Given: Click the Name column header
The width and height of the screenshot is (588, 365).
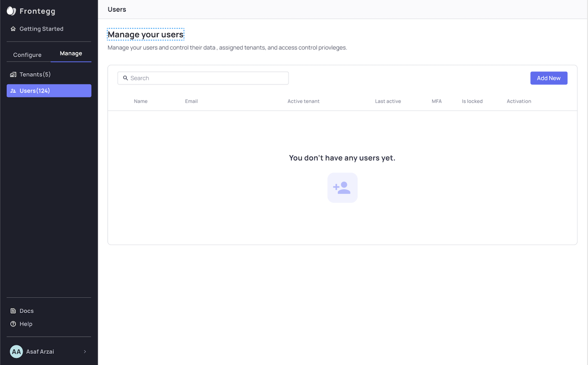Looking at the screenshot, I should tap(141, 101).
